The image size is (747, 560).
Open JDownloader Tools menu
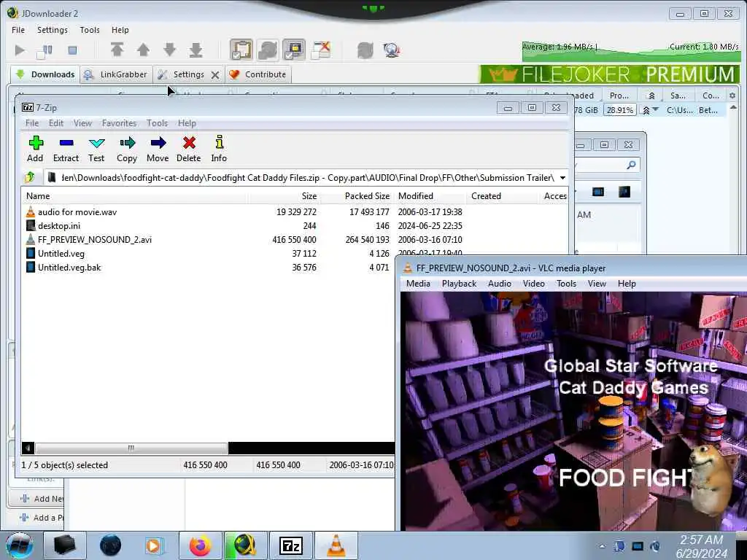click(x=90, y=30)
